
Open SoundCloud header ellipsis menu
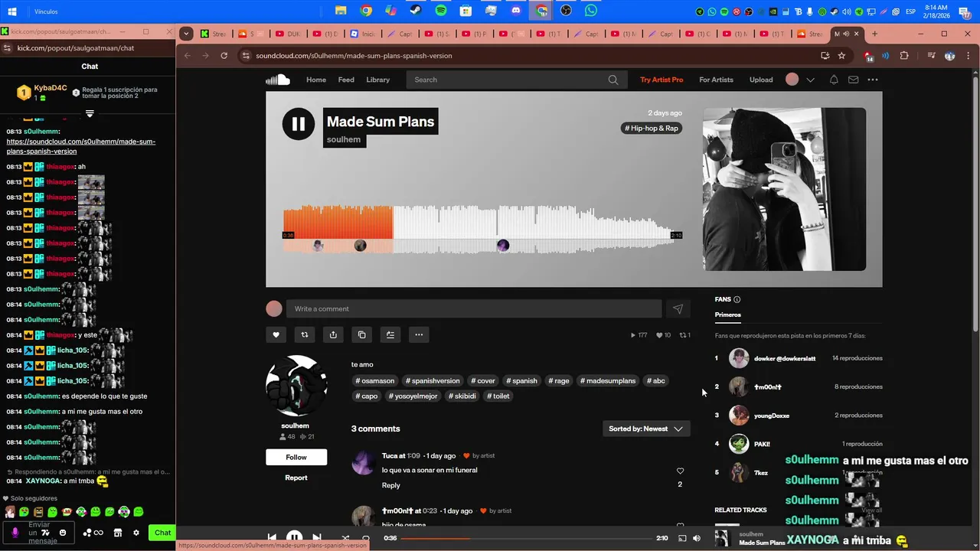873,80
